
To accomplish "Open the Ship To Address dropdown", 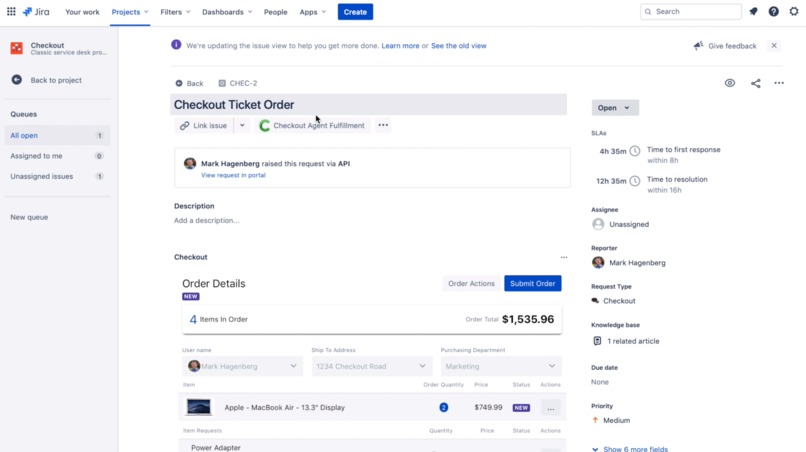I will pyautogui.click(x=372, y=366).
